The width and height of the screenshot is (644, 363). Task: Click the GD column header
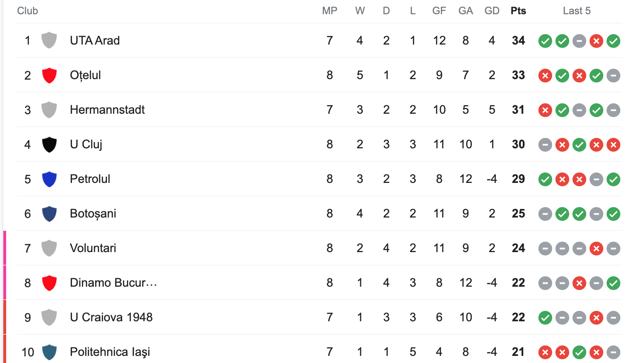492,11
